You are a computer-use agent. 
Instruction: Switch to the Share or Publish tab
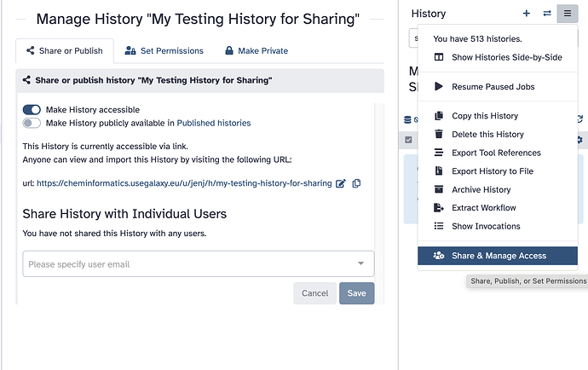(65, 50)
